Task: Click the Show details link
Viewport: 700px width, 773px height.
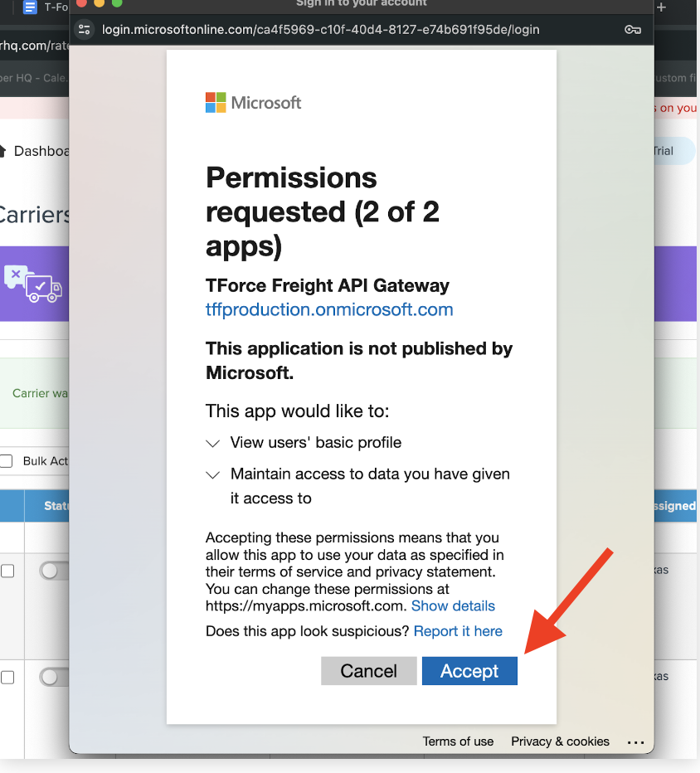Action: [x=453, y=606]
